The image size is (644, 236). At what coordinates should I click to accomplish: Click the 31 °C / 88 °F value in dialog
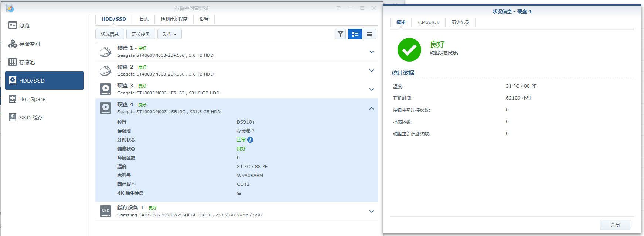pyautogui.click(x=521, y=86)
